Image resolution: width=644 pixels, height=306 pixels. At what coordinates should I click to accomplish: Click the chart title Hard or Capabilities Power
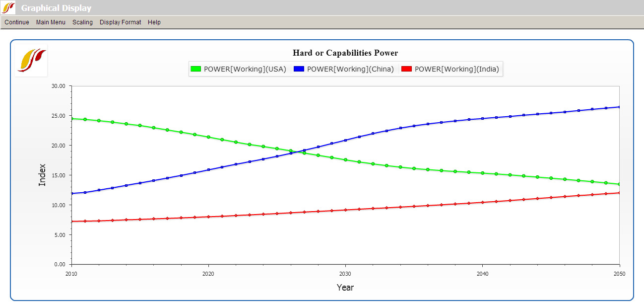click(x=345, y=53)
